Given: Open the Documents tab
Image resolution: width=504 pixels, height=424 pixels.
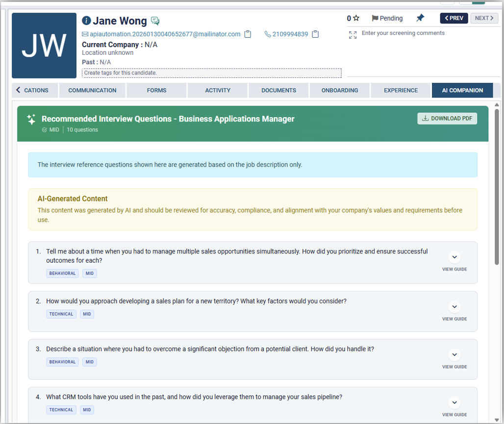Looking at the screenshot, I should tap(278, 90).
